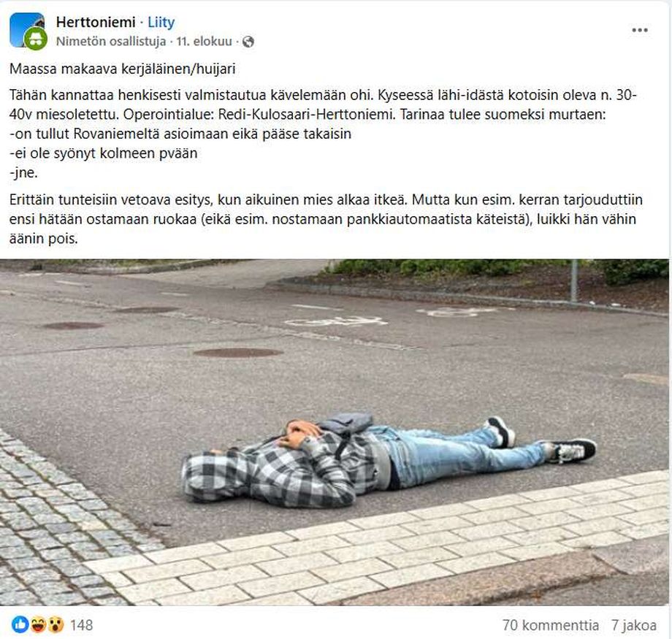Click the surprised wow reaction emoji
The height and width of the screenshot is (639, 672).
pyautogui.click(x=56, y=625)
